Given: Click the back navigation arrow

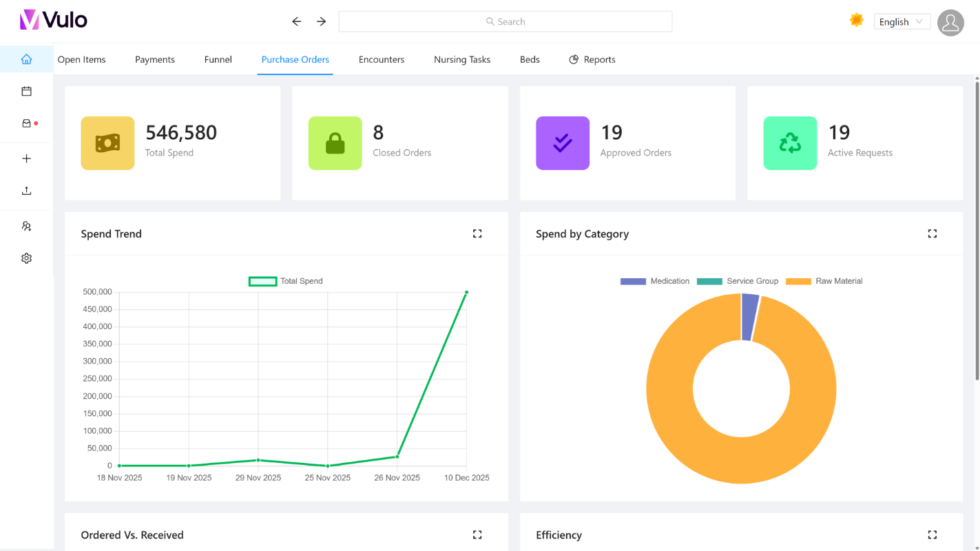Looking at the screenshot, I should [296, 21].
